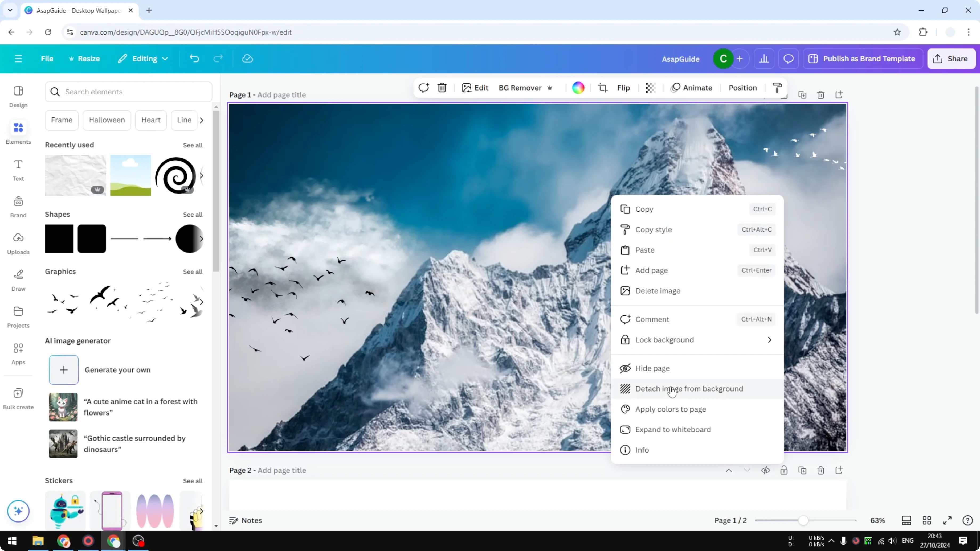This screenshot has width=980, height=551.
Task: Choose Hide page in context menu
Action: click(652, 368)
